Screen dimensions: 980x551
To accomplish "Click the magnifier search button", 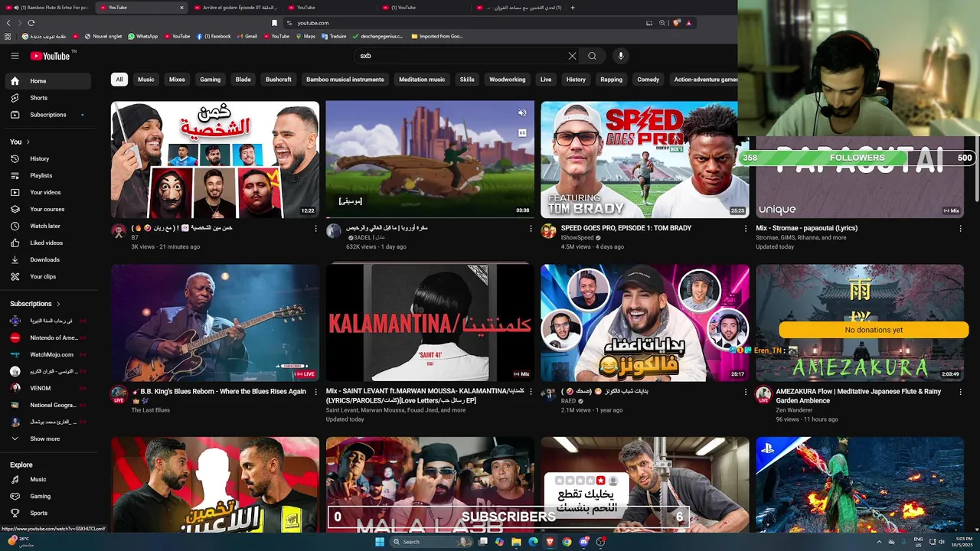I will pyautogui.click(x=592, y=56).
